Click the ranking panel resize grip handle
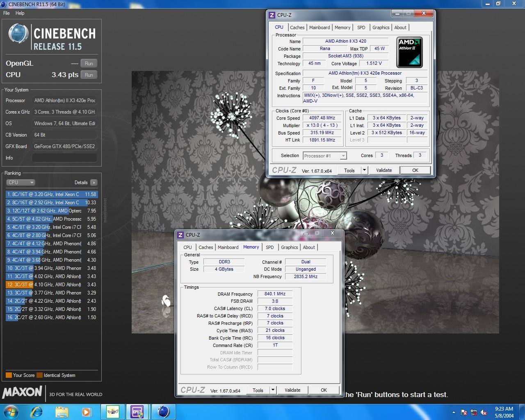 pyautogui.click(x=105, y=210)
